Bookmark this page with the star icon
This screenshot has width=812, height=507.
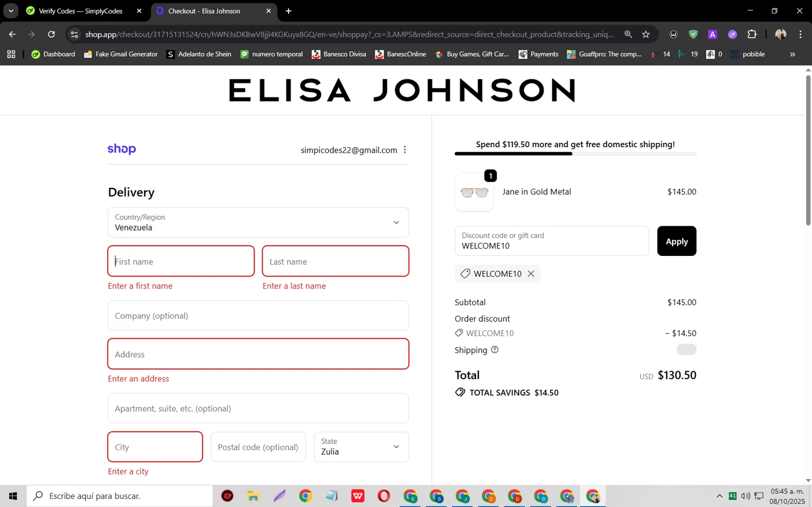click(646, 34)
